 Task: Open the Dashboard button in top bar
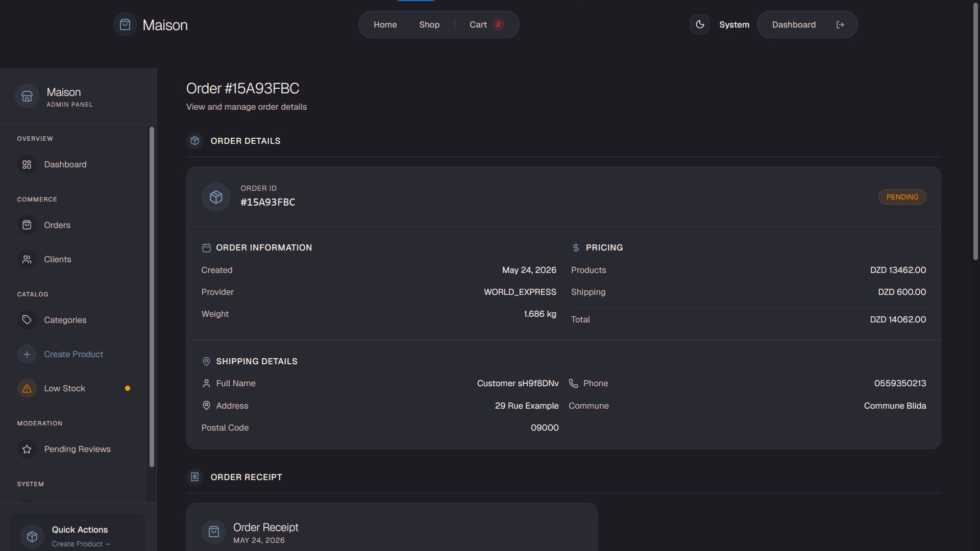click(x=794, y=24)
